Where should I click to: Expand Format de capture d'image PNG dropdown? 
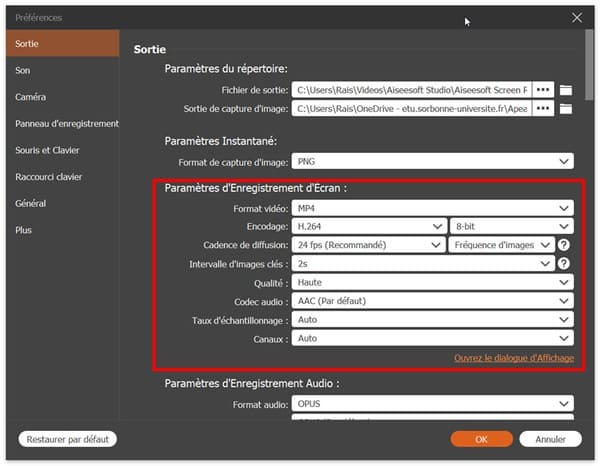[432, 161]
